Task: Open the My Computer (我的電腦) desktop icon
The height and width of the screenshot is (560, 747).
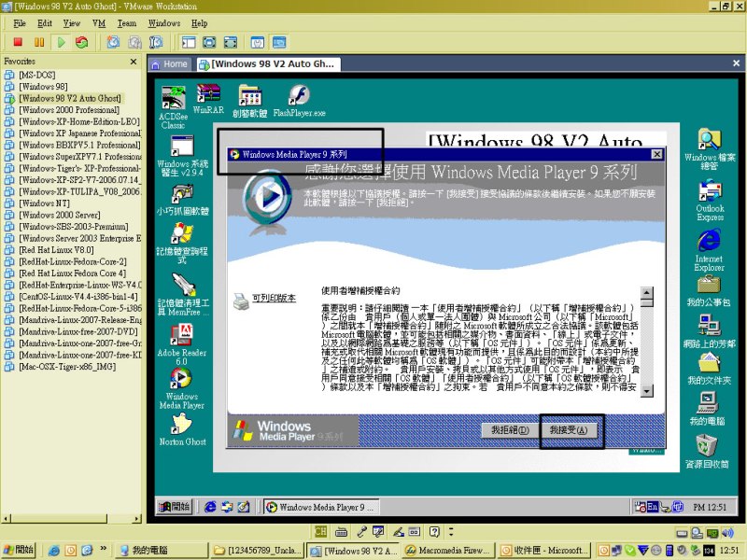Action: [x=708, y=409]
